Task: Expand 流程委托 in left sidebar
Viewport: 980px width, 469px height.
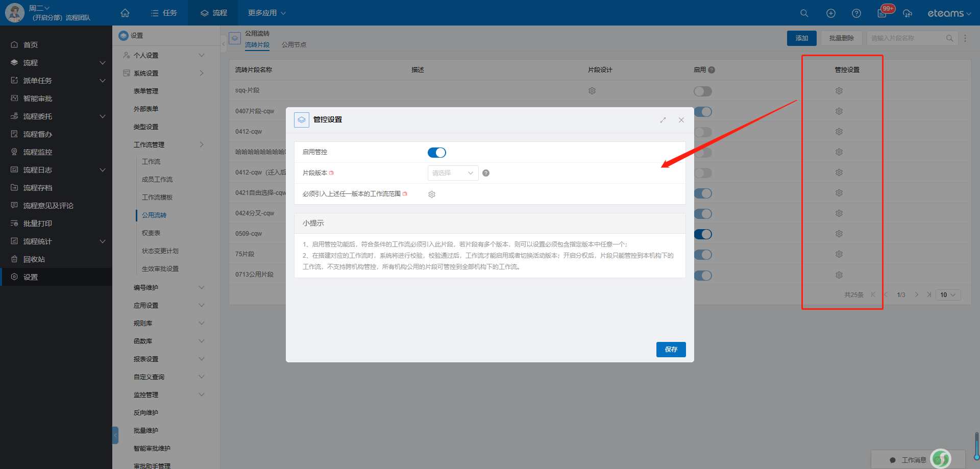Action: click(x=103, y=116)
